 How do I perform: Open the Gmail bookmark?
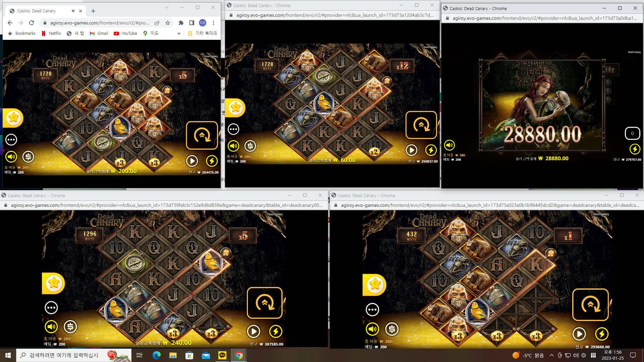[99, 33]
